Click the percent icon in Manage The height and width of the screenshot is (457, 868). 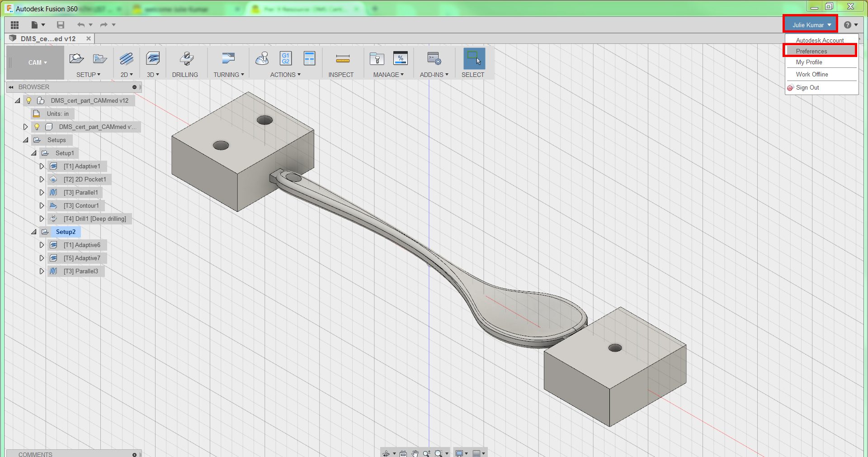(x=401, y=58)
